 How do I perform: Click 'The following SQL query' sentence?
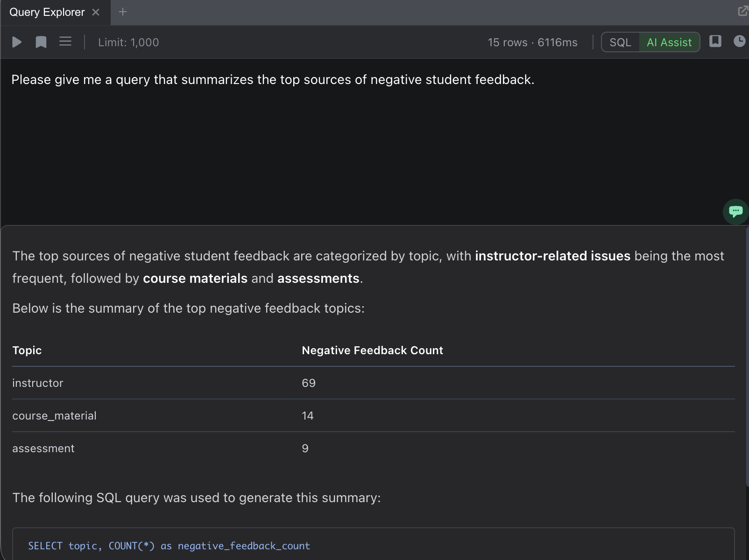(197, 498)
